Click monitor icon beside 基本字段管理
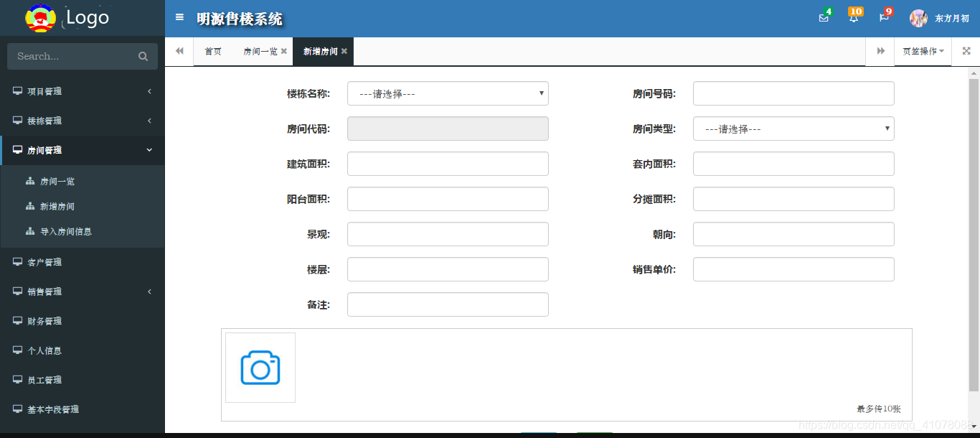The height and width of the screenshot is (438, 980). coord(17,409)
